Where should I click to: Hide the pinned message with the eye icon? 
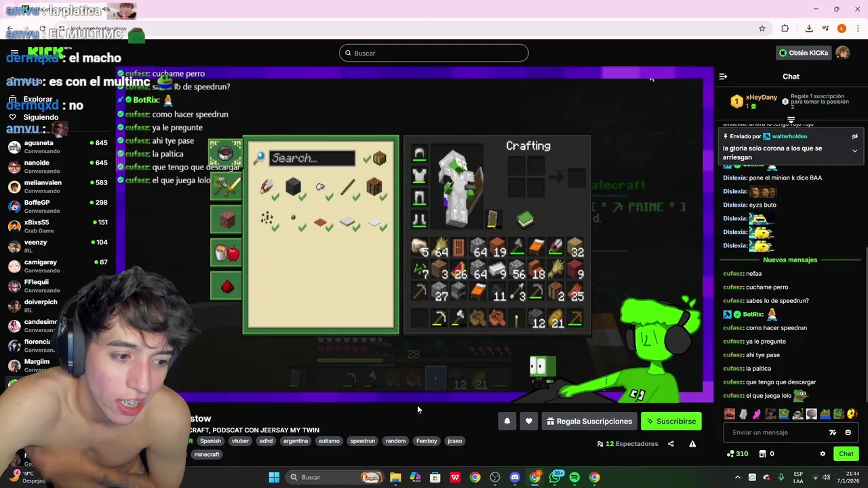pyautogui.click(x=854, y=136)
